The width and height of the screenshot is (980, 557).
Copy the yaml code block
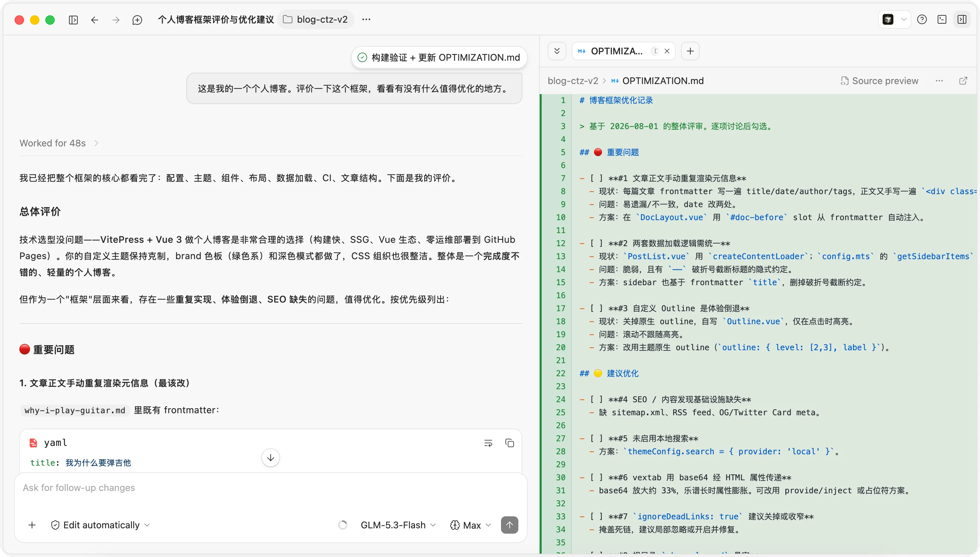point(509,443)
